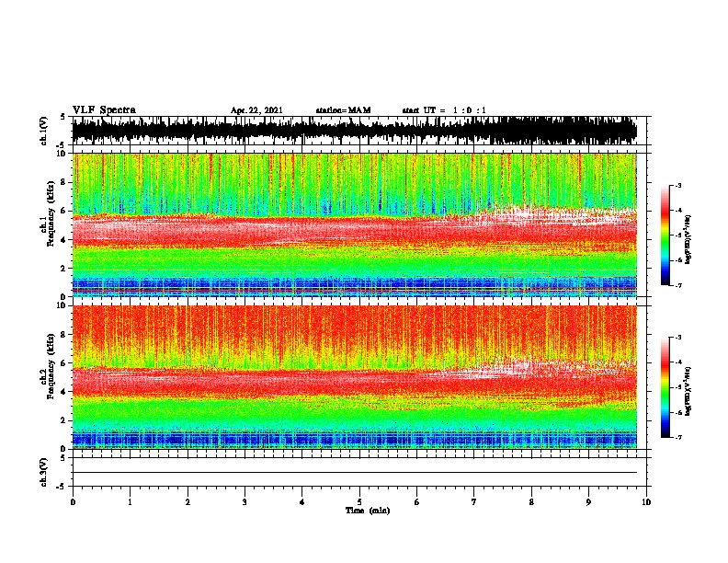Click time axis tick label "8"
This screenshot has width=728, height=563.
pyautogui.click(x=531, y=501)
